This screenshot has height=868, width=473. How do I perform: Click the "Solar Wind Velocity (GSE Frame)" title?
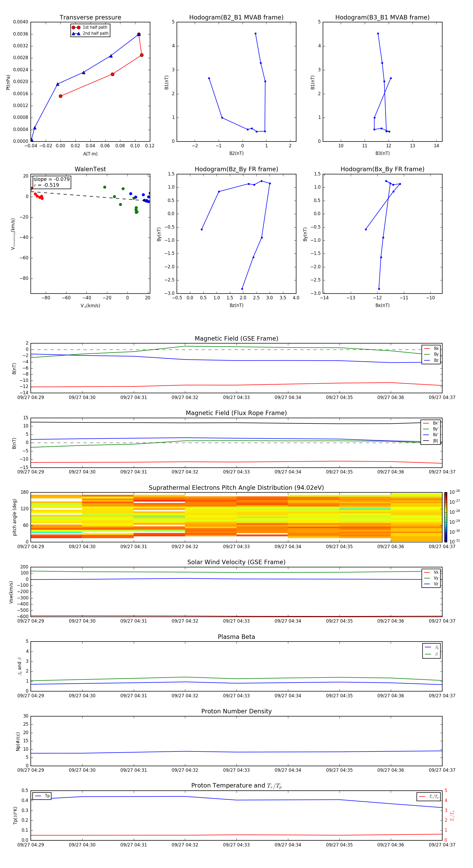click(x=236, y=562)
